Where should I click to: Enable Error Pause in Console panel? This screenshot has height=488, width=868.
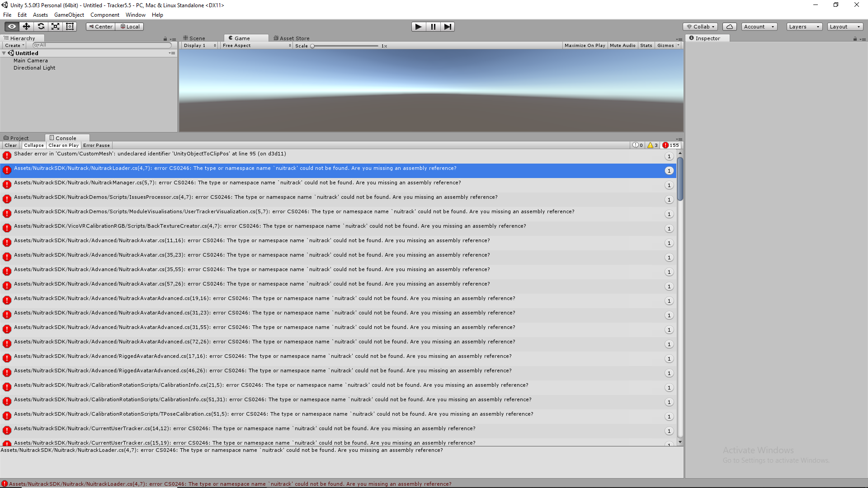coord(97,145)
